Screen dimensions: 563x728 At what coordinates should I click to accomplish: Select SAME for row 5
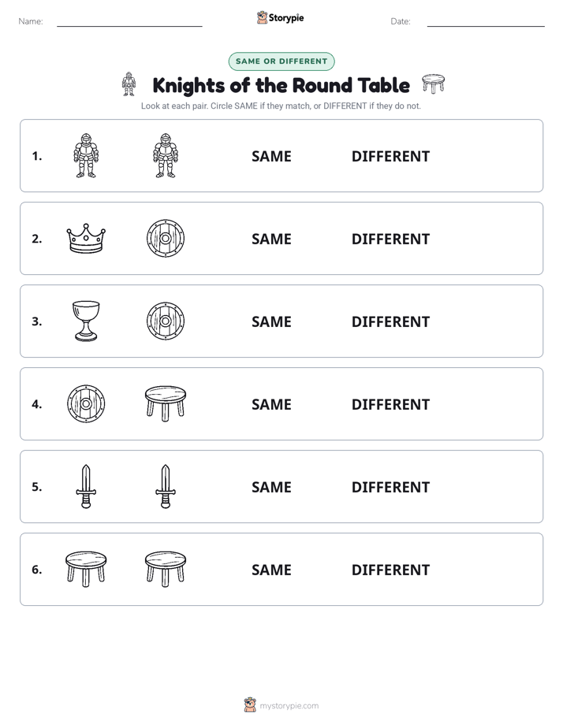coord(271,487)
